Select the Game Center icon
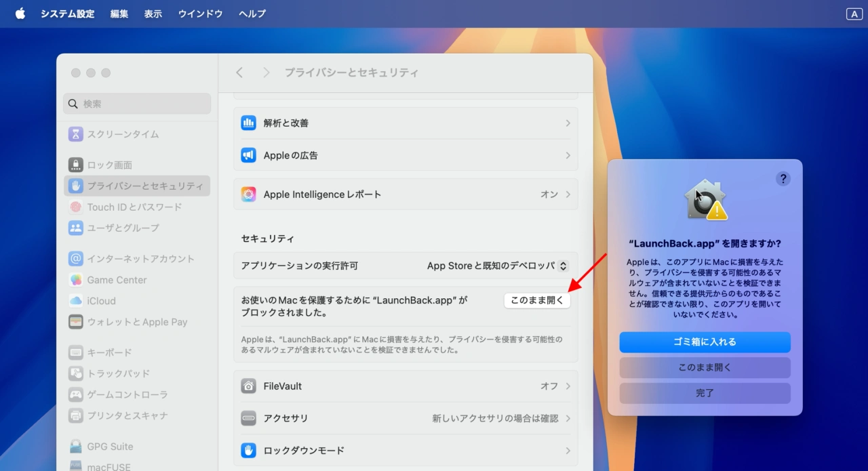Viewport: 868px width, 471px height. [76, 280]
